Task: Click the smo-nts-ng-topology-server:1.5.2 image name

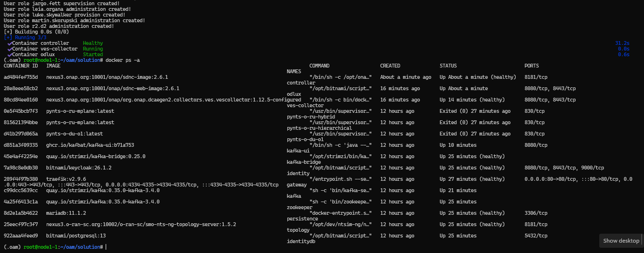Action: pos(141,224)
